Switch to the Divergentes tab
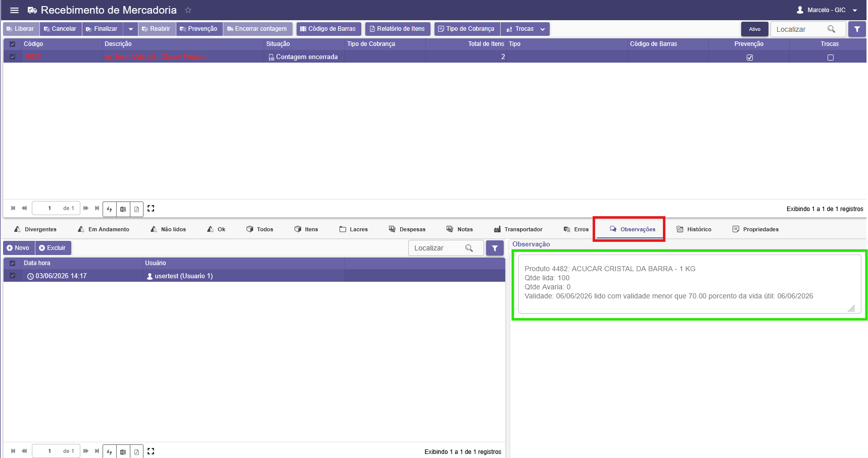 coord(35,229)
